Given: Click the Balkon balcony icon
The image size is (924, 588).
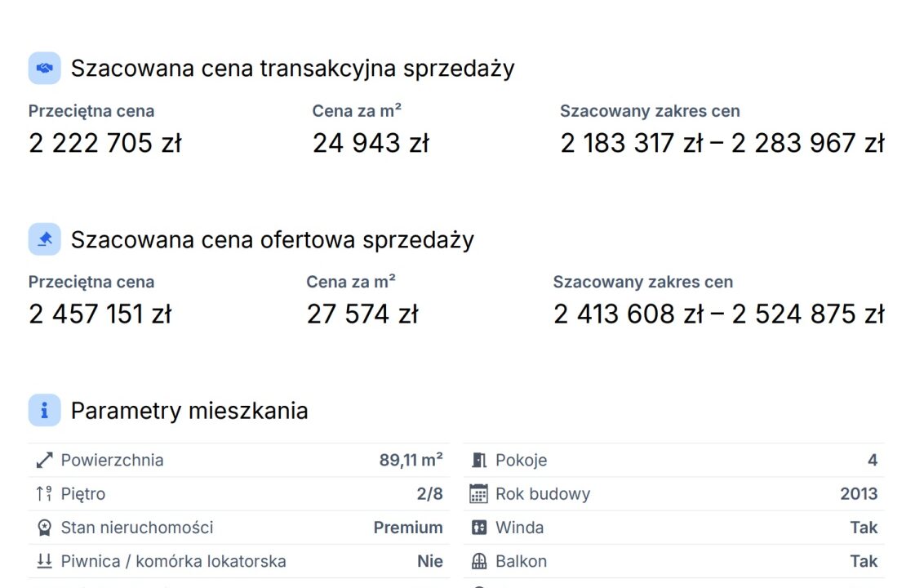Looking at the screenshot, I should [x=479, y=561].
